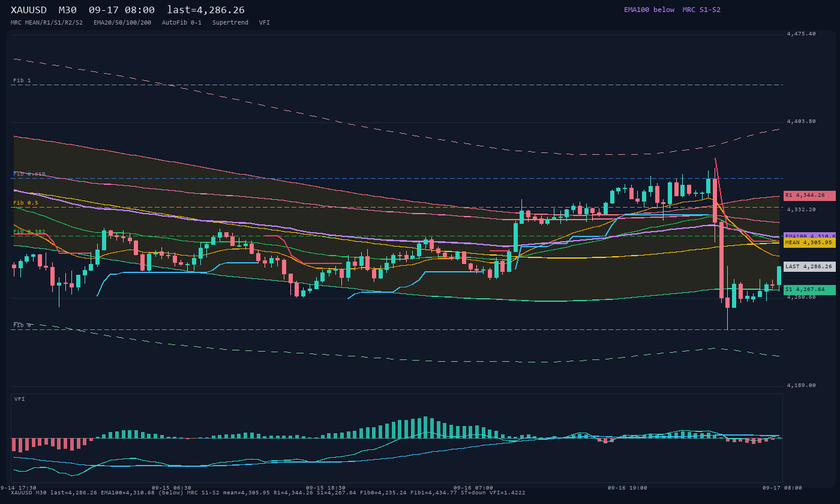The image size is (840, 504).
Task: Click the 09-16 07:00 time axis label
Action: pos(473,488)
